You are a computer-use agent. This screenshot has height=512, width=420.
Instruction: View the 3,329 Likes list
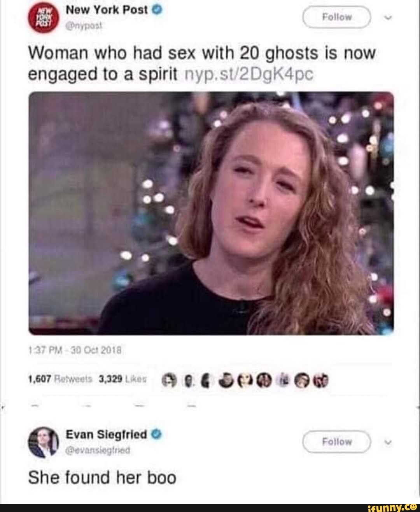(x=123, y=379)
